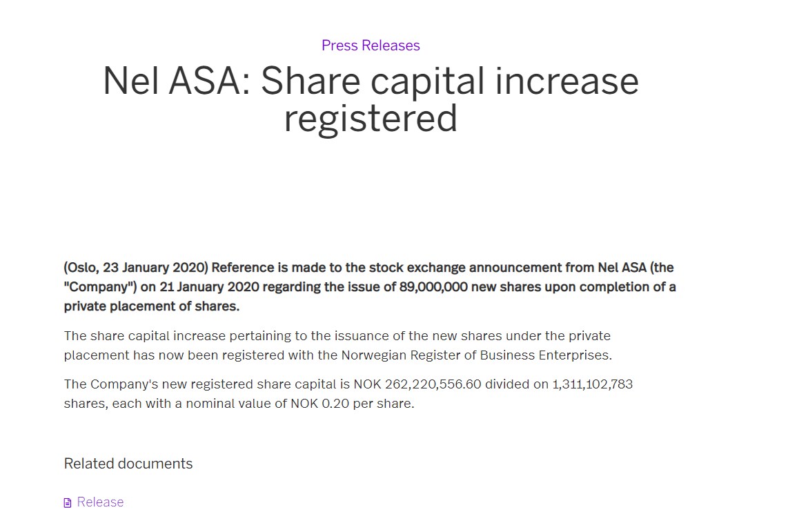
Task: Open the Release document link
Action: [100, 502]
